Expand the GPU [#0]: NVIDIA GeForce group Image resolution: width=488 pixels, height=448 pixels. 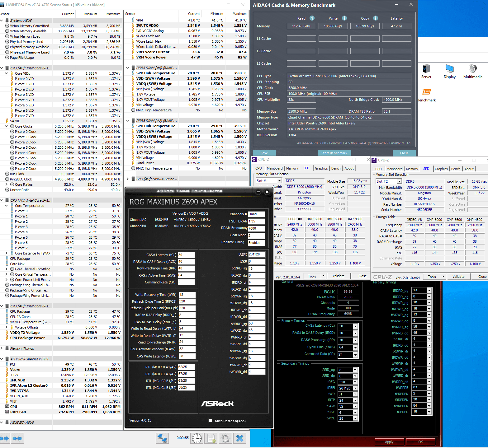point(128,179)
